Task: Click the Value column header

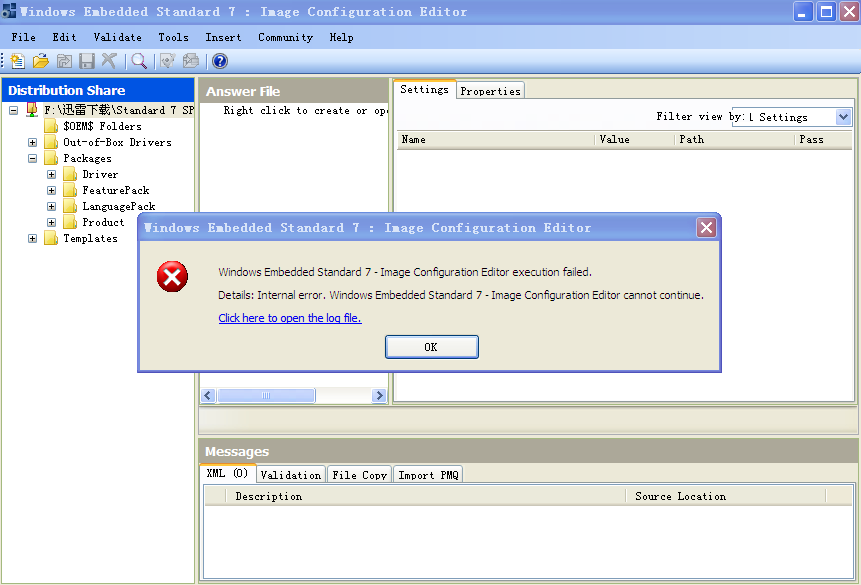Action: pyautogui.click(x=635, y=140)
